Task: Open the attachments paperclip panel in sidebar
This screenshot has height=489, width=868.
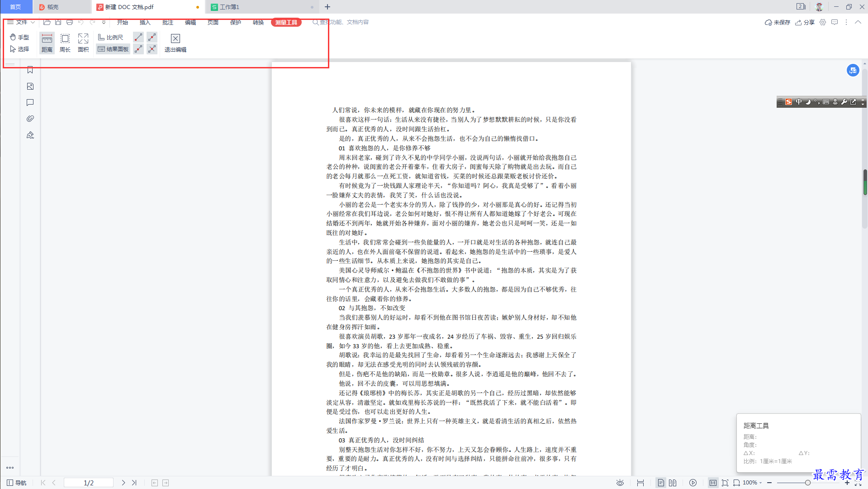Action: 30,119
